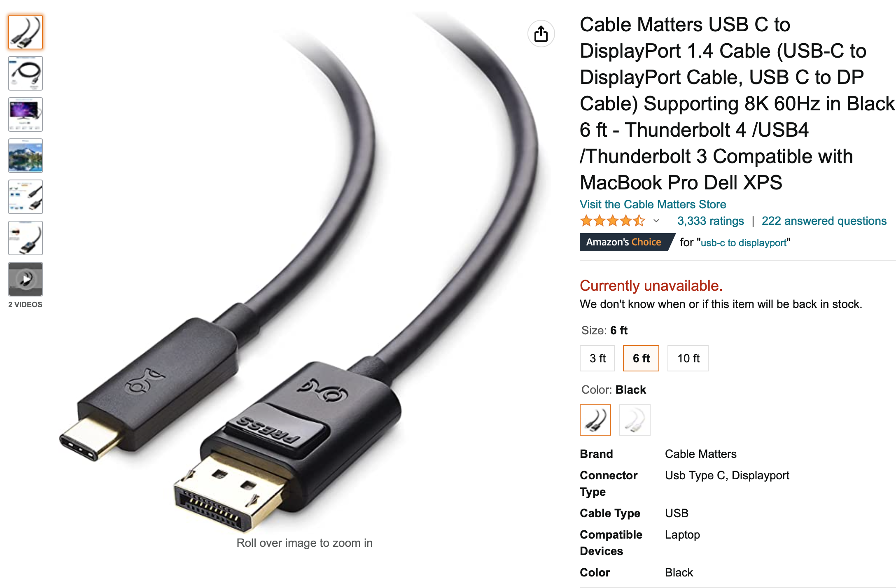This screenshot has width=896, height=588.
Task: Expand the star ratings dropdown chevron
Action: 656,221
